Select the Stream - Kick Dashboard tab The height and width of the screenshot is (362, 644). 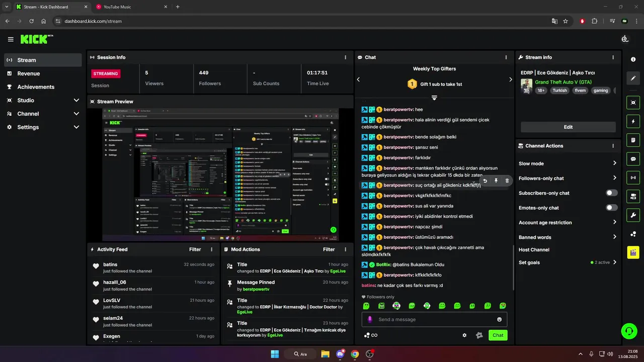point(50,7)
